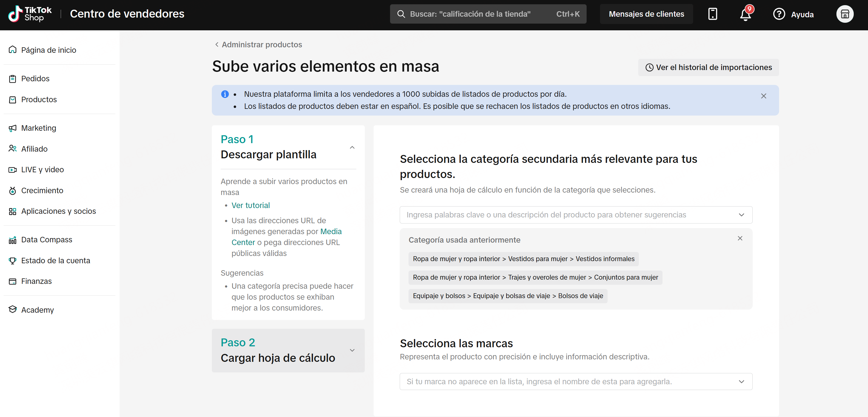Screen dimensions: 868x417
Task: Click Ver el historial de importaciones button
Action: pos(708,67)
